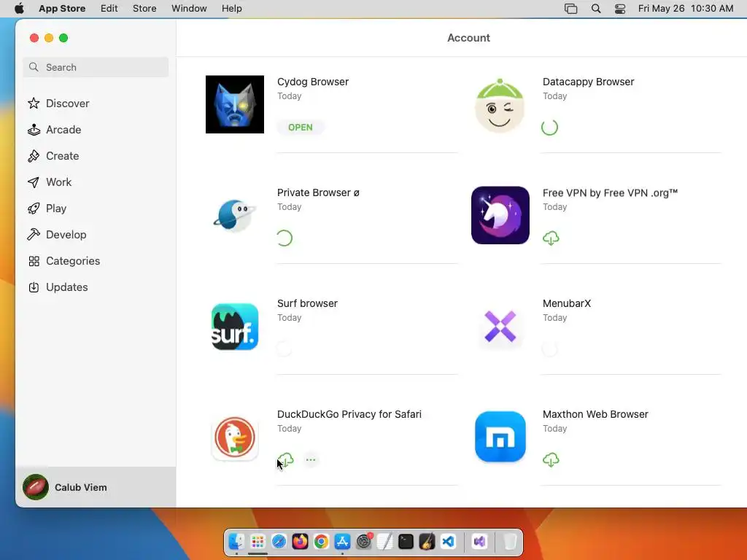Click the Surf browser app icon

pyautogui.click(x=235, y=327)
